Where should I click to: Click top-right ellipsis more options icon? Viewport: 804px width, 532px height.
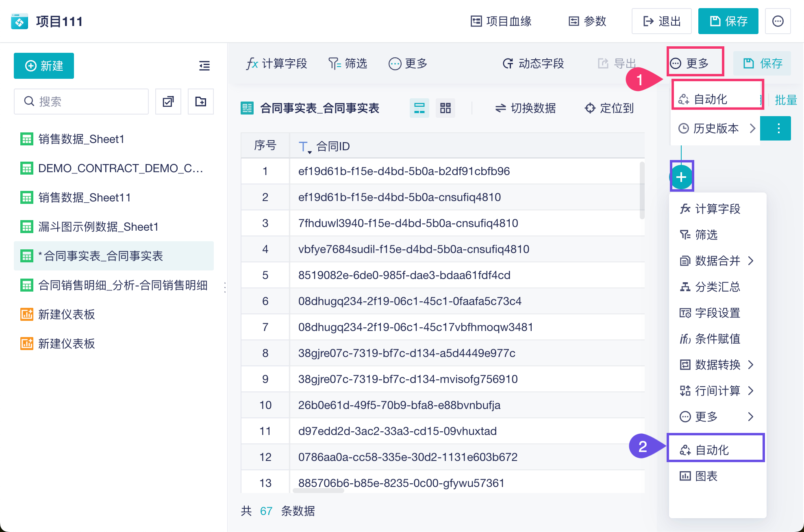pyautogui.click(x=778, y=21)
